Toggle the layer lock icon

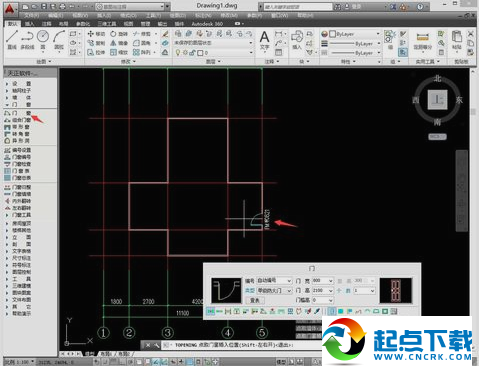click(193, 53)
